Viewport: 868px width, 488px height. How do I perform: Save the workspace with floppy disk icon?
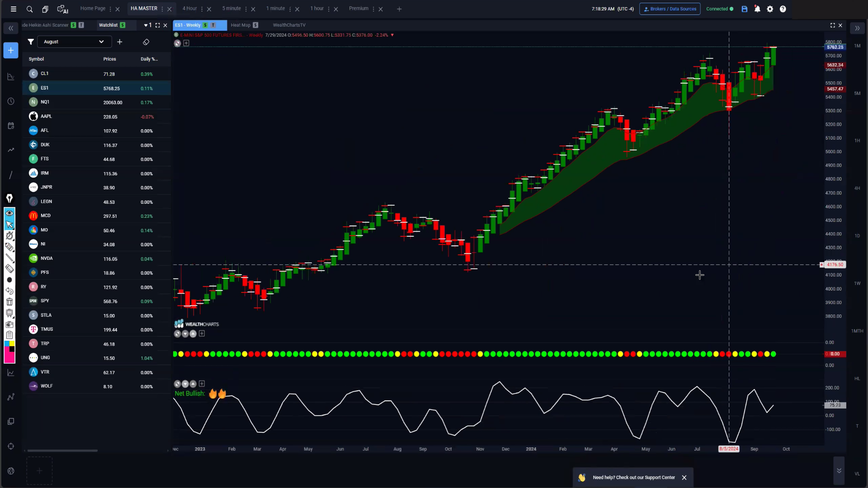coord(745,9)
